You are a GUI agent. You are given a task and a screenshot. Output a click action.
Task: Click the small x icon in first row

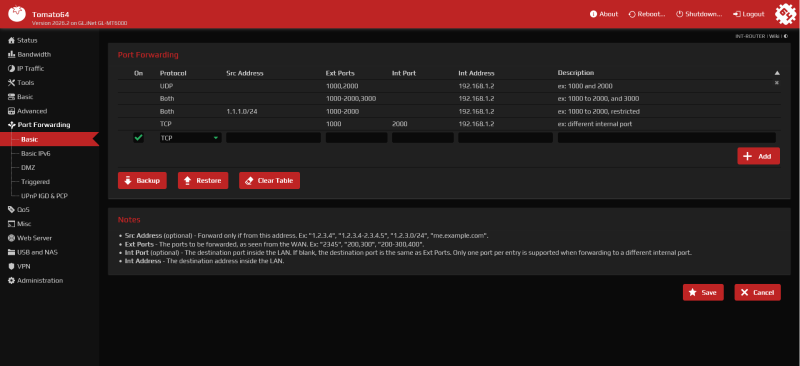point(777,83)
